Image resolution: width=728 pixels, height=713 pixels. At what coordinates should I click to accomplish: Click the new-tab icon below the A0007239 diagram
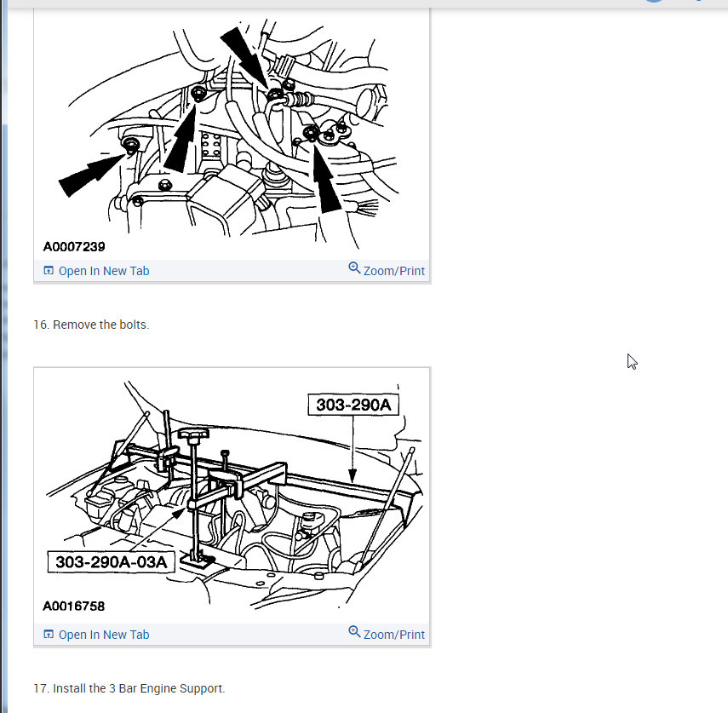click(49, 270)
